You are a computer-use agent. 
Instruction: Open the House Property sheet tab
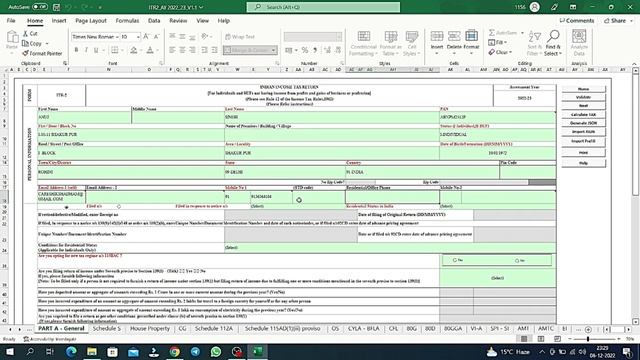[150, 329]
